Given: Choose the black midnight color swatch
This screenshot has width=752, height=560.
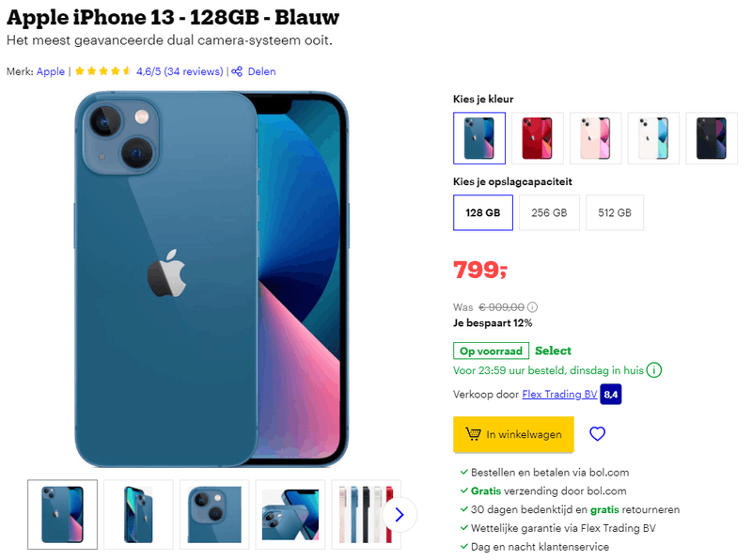Looking at the screenshot, I should point(712,138).
